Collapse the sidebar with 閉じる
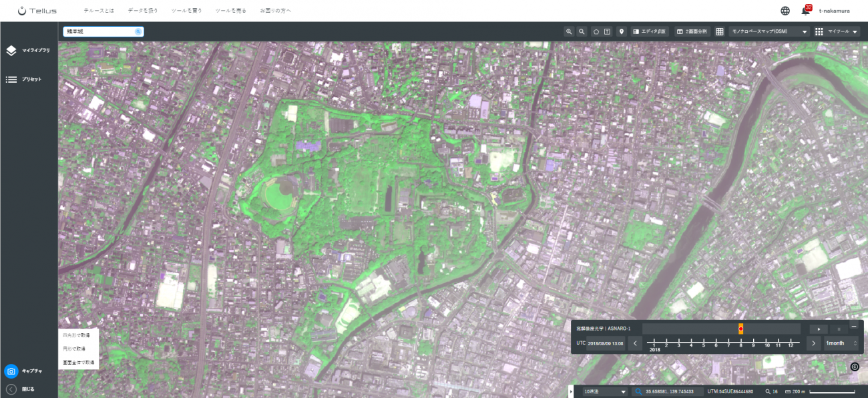This screenshot has height=398, width=868. 20,389
